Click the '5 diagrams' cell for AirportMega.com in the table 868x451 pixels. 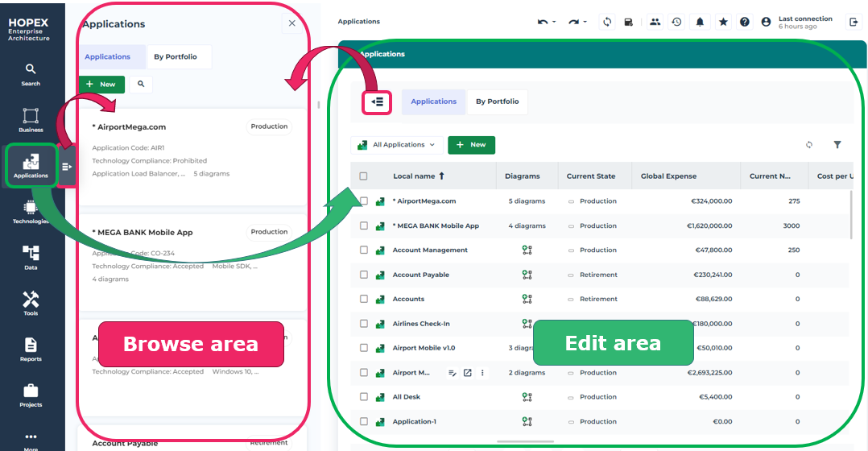(527, 201)
